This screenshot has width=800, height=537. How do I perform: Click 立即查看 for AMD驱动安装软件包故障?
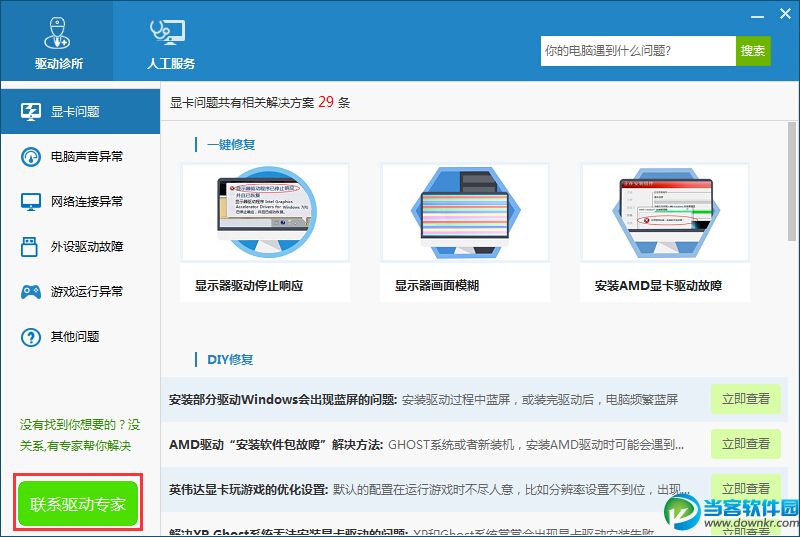click(745, 444)
